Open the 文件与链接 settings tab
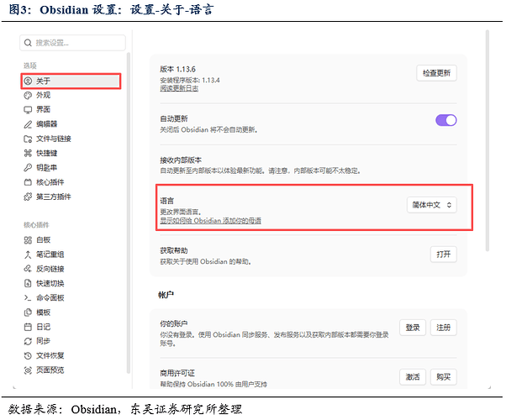Viewport: 506px width, 420px height. point(71,139)
